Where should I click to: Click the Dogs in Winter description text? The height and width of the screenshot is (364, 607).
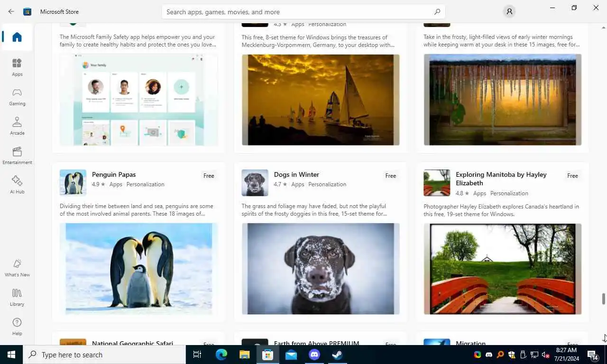point(314,210)
